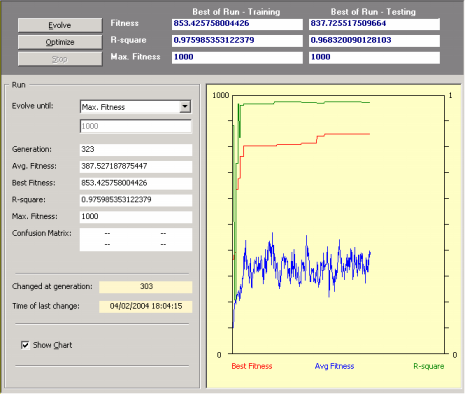
Task: Click Best of Run - Testing header
Action: pos(373,12)
